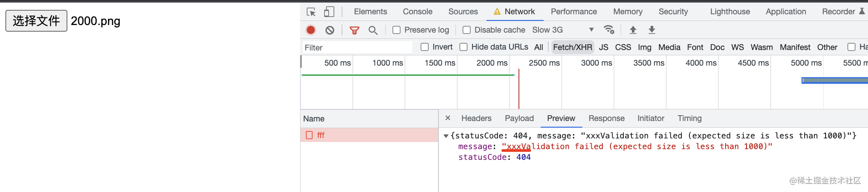Viewport: 868px width, 192px height.
Task: Enable the Preserve log checkbox
Action: pos(396,30)
